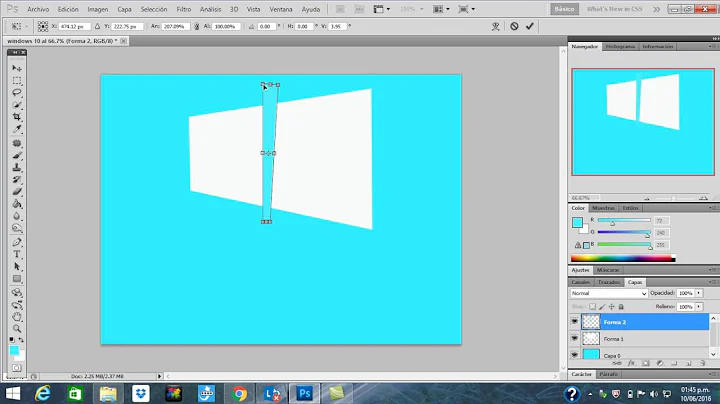Switch to the Canales tab
720x404 pixels.
tap(581, 282)
